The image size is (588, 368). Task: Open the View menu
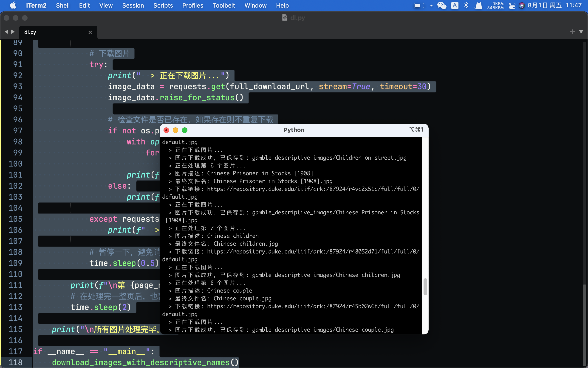pyautogui.click(x=106, y=5)
